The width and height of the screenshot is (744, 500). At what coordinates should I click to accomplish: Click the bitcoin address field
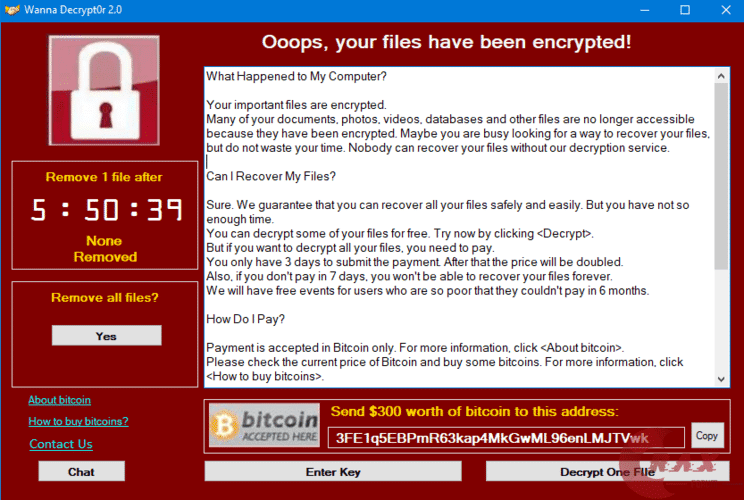[x=506, y=437]
